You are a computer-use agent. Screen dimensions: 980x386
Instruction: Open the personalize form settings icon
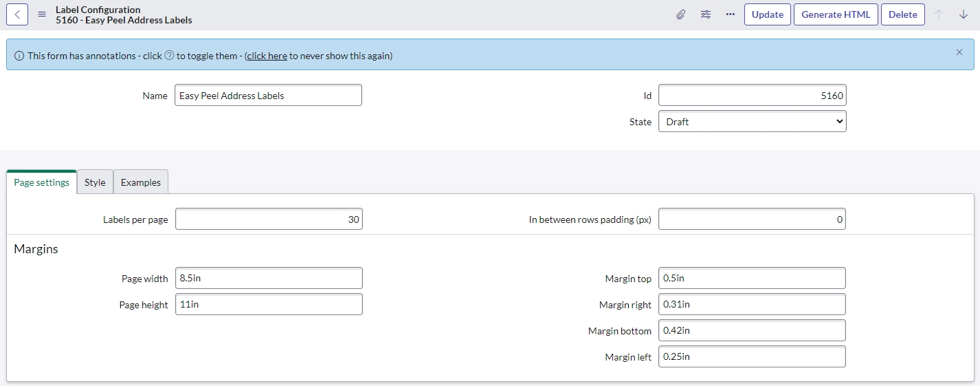point(705,14)
